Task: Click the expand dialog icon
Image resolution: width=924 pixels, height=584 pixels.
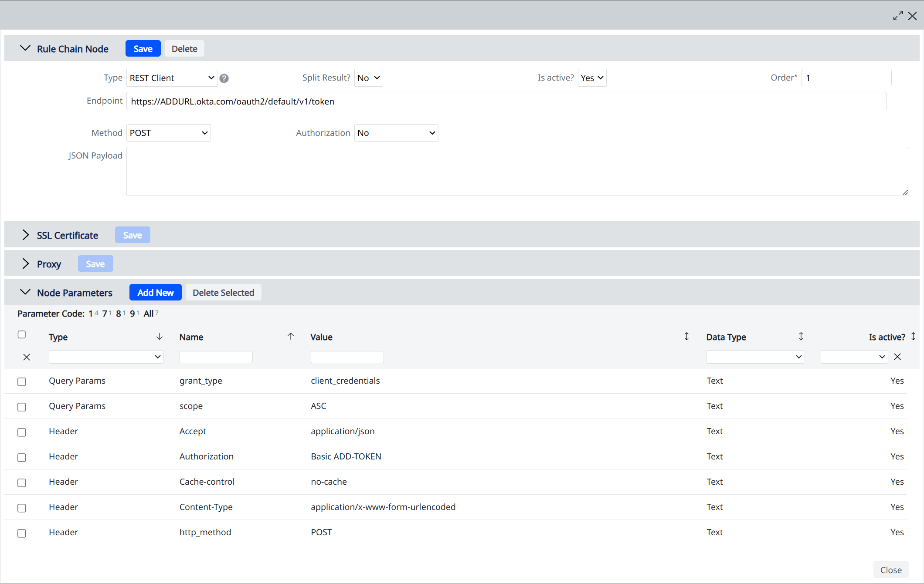Action: pos(898,16)
